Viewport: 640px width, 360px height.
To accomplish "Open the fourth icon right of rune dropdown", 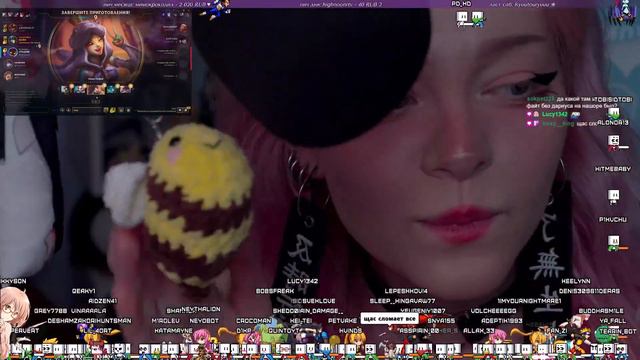I will 129,110.
